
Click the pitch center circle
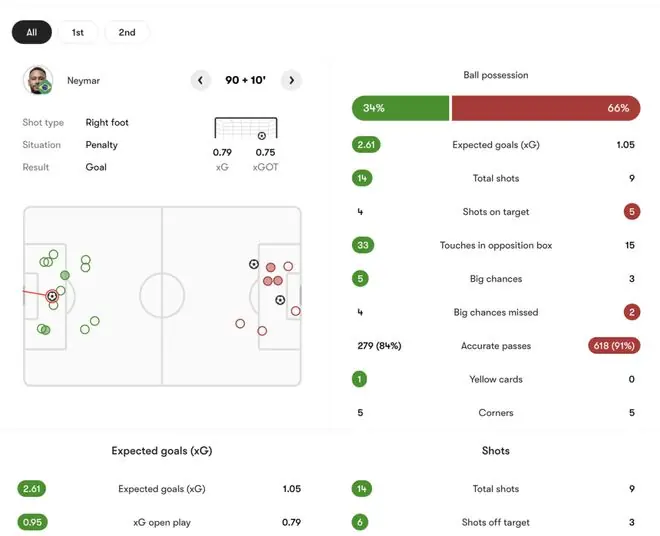162,296
